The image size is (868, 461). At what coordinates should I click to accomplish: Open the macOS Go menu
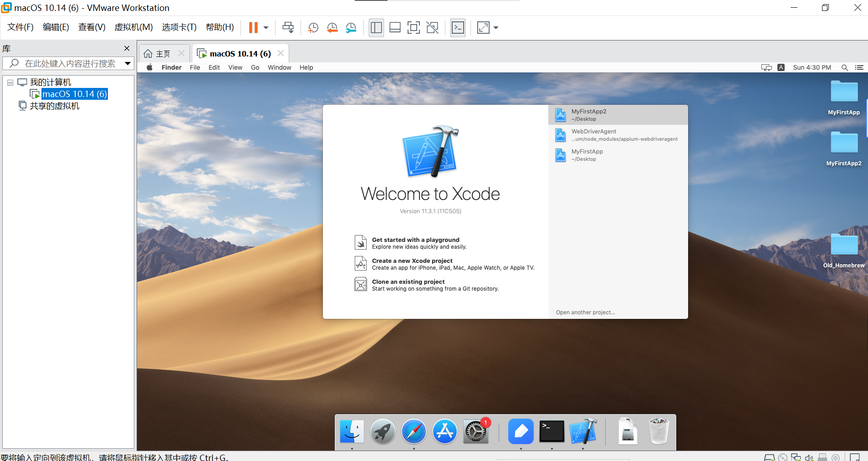click(x=255, y=67)
